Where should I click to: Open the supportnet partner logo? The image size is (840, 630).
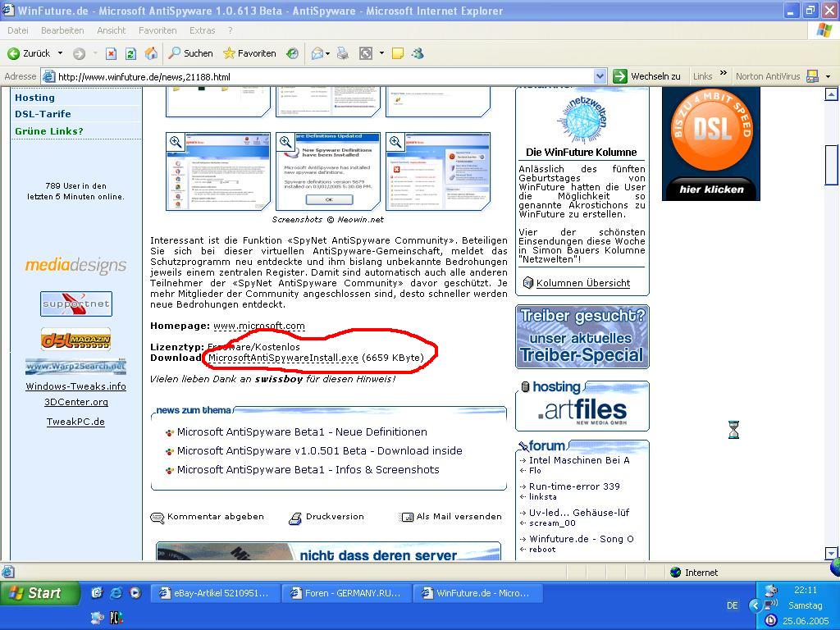(x=76, y=304)
